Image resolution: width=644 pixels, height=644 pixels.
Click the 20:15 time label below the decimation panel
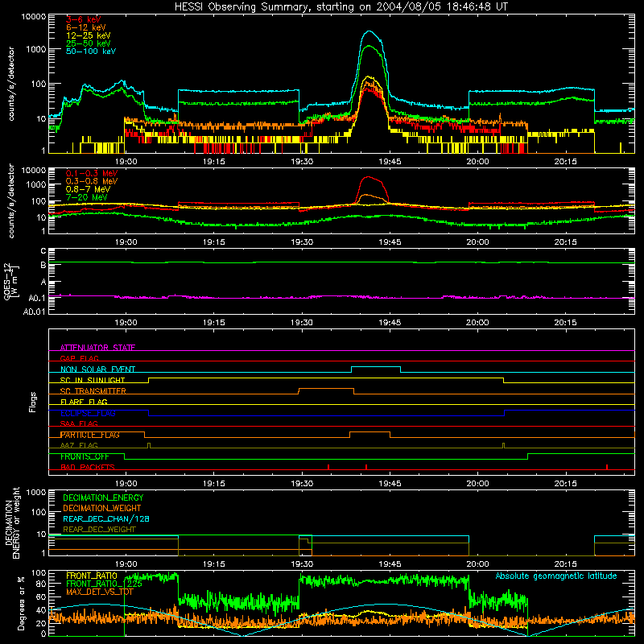(x=566, y=564)
